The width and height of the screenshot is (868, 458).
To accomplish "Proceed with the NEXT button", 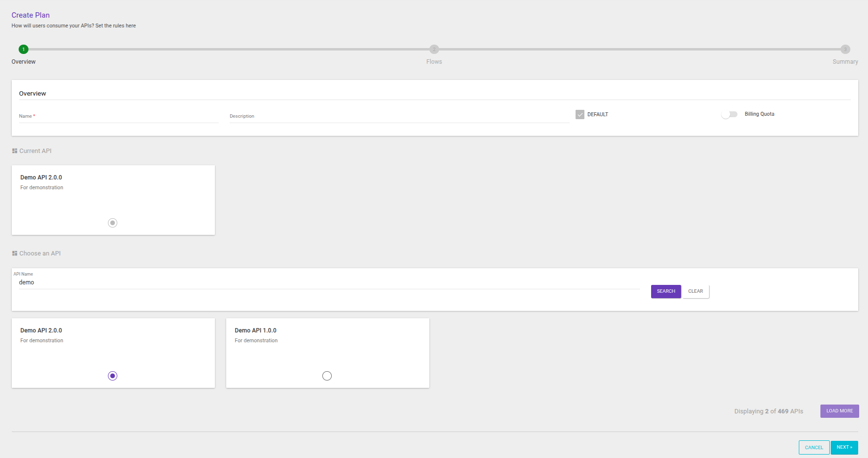I will [844, 447].
